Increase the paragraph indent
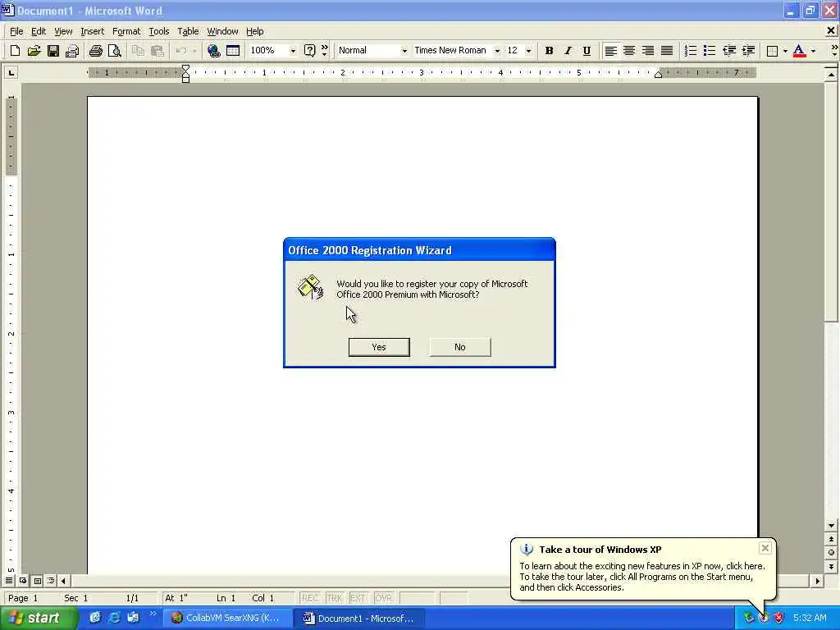 point(748,51)
